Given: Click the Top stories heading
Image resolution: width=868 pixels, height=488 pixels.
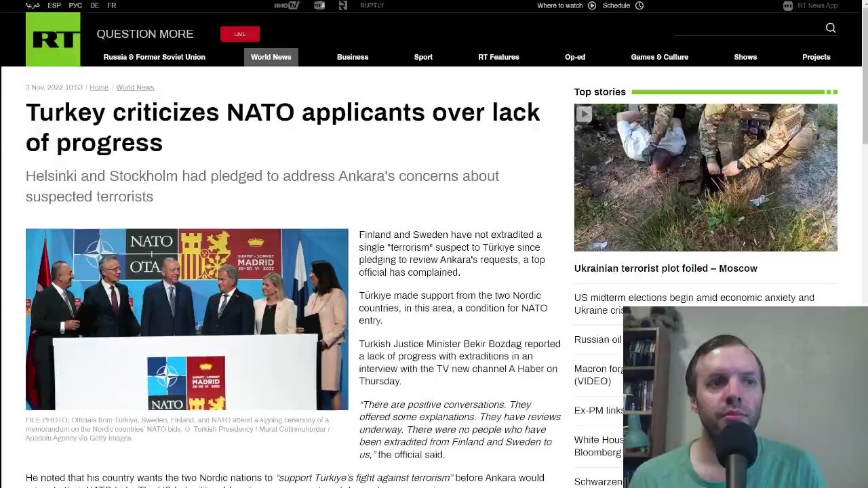Looking at the screenshot, I should (600, 91).
